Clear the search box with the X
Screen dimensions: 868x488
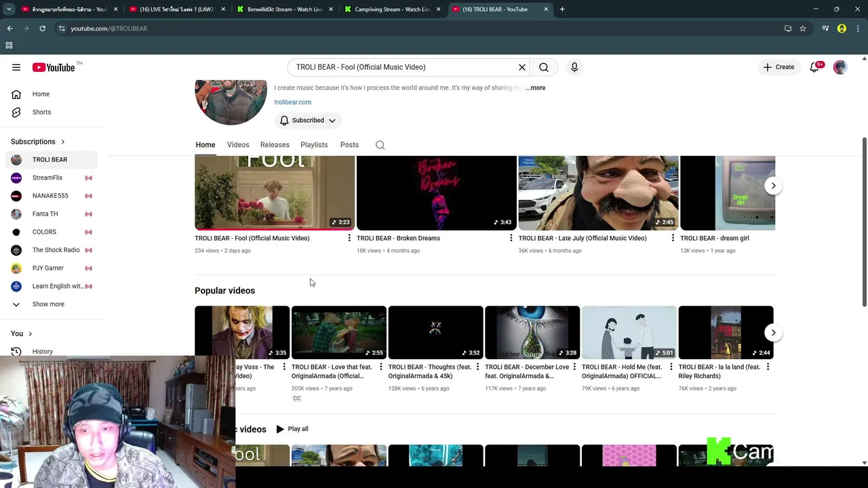pos(522,67)
